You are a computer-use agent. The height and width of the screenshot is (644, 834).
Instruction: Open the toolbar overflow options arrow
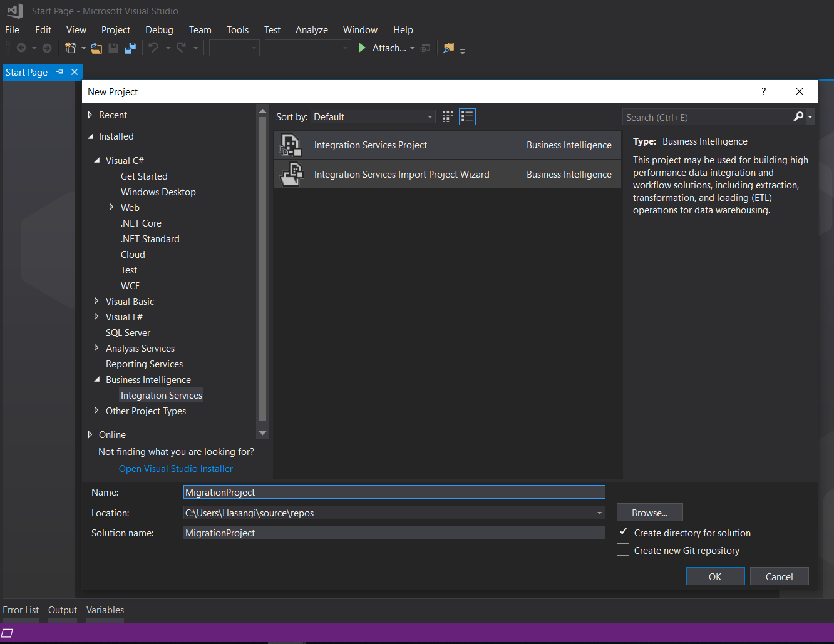pyautogui.click(x=463, y=51)
